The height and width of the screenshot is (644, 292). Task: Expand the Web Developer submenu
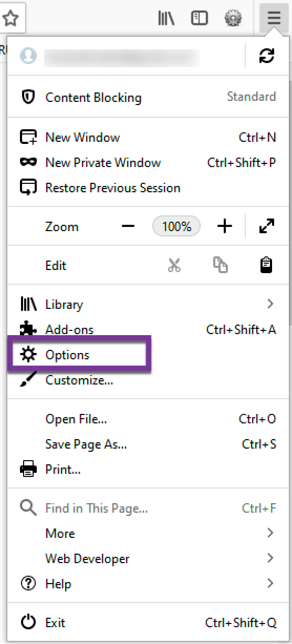pos(147,558)
